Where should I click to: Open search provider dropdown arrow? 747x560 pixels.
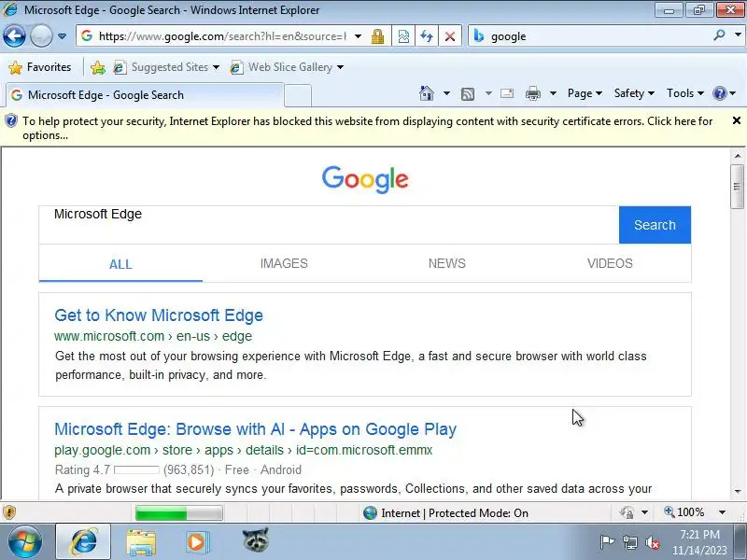pyautogui.click(x=738, y=35)
